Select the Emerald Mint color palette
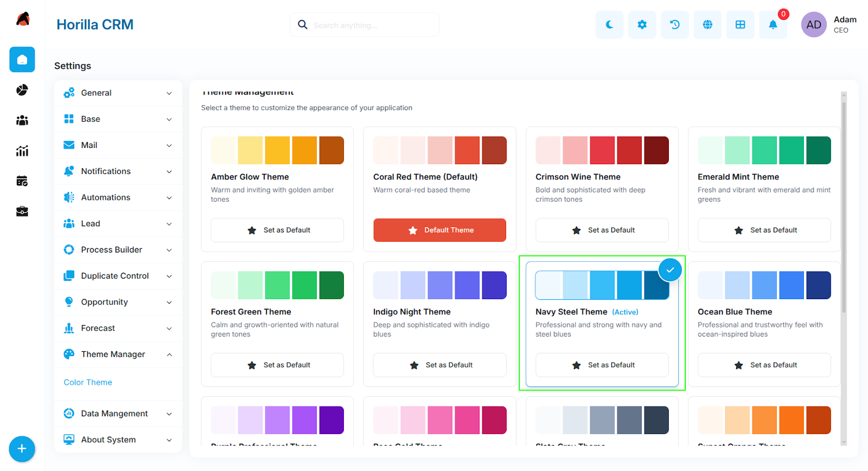Viewport: 868px width, 471px height. coord(764,150)
